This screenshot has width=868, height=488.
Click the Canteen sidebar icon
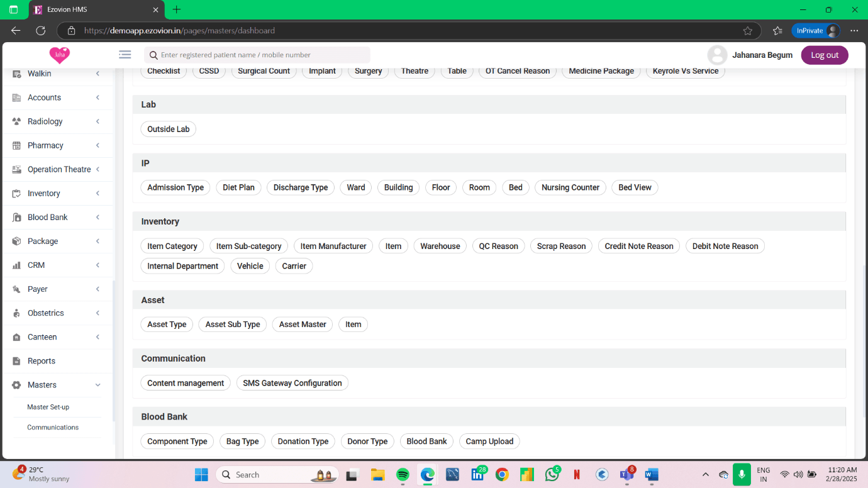click(17, 337)
